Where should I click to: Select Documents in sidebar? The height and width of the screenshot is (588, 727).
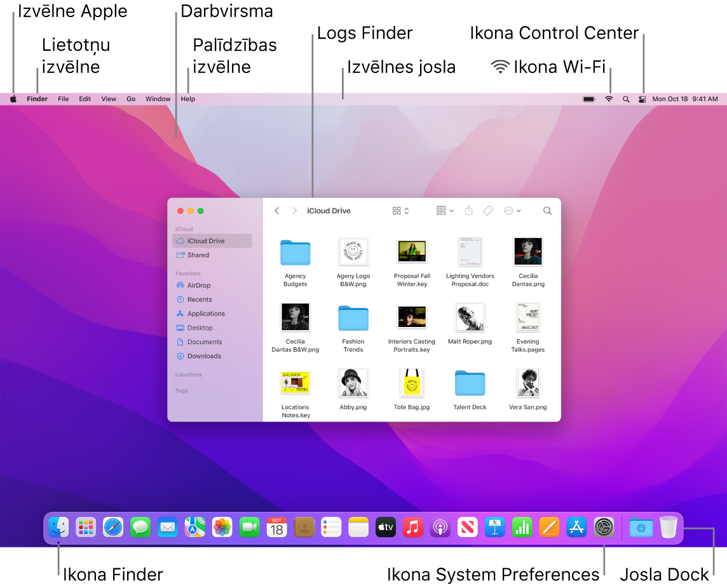212,342
